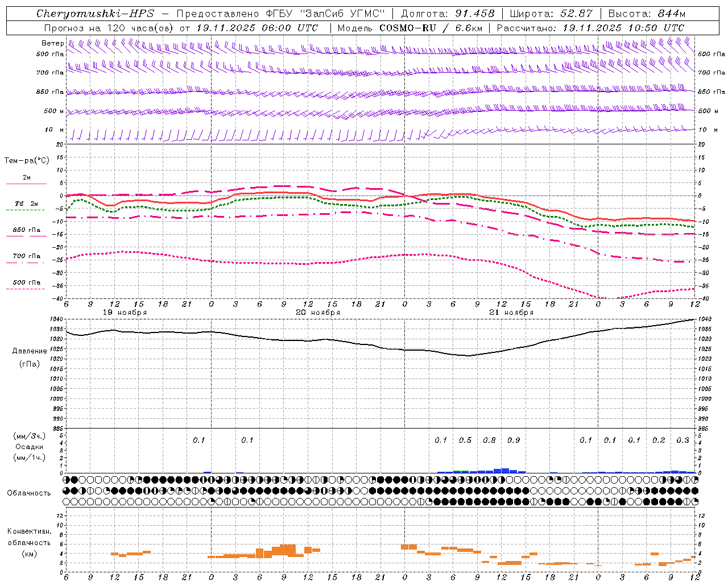
Task: Click the Модель COSMO-RU / 6.6км label
Action: [x=409, y=28]
